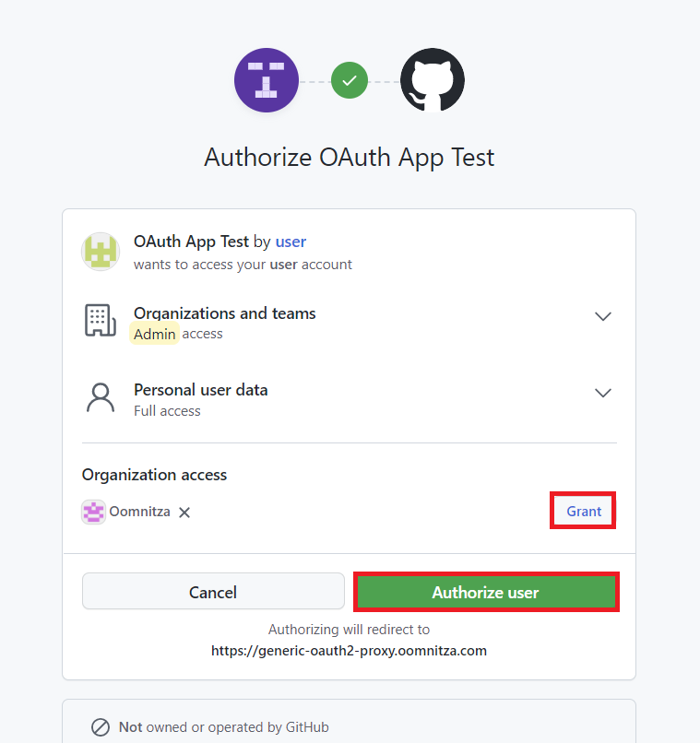Click the Not owned by GitHub icon
Image resolution: width=700 pixels, height=743 pixels.
pos(101,727)
